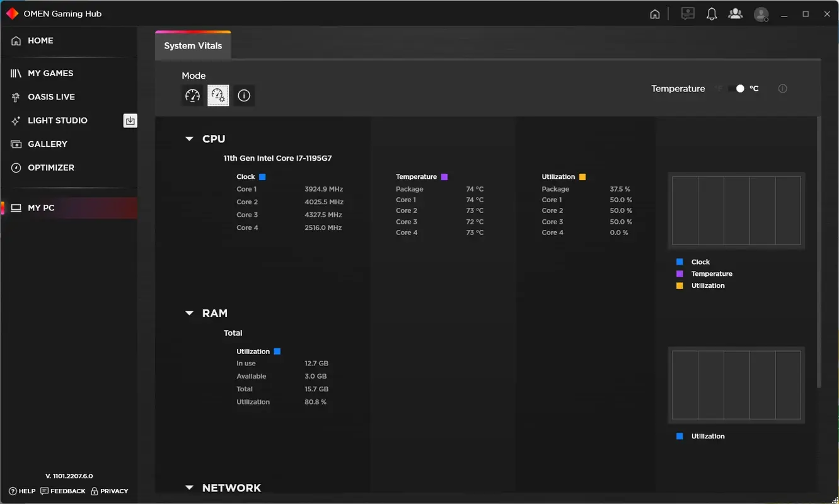Click the user account avatar icon
839x504 pixels.
click(760, 14)
